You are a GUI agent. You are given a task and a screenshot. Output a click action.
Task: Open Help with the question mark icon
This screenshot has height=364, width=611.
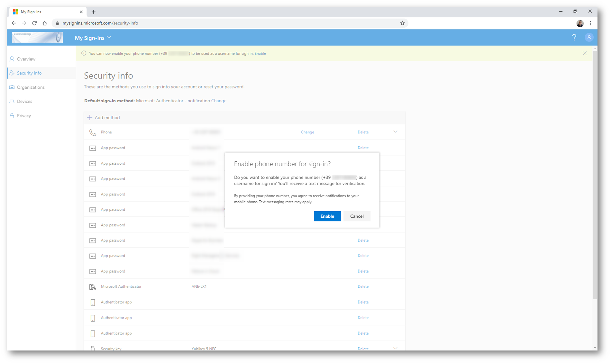point(574,37)
